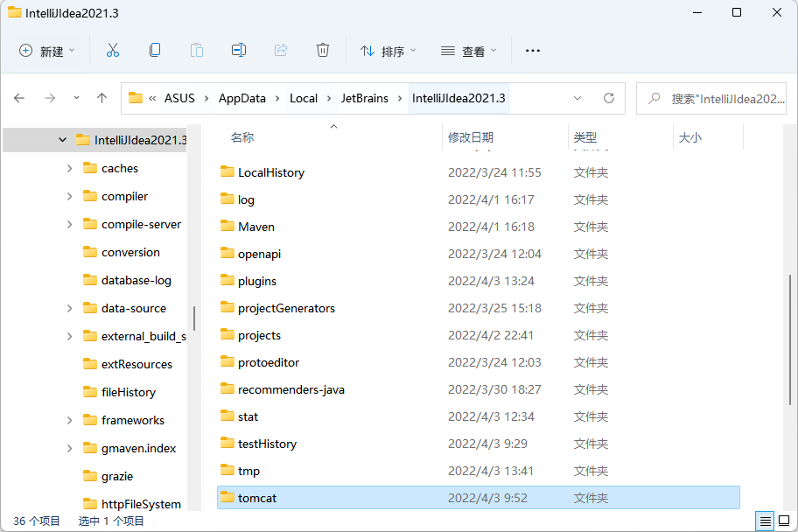Image resolution: width=798 pixels, height=532 pixels.
Task: Click the search IntelliJIdea2021.3 box
Action: click(x=711, y=98)
